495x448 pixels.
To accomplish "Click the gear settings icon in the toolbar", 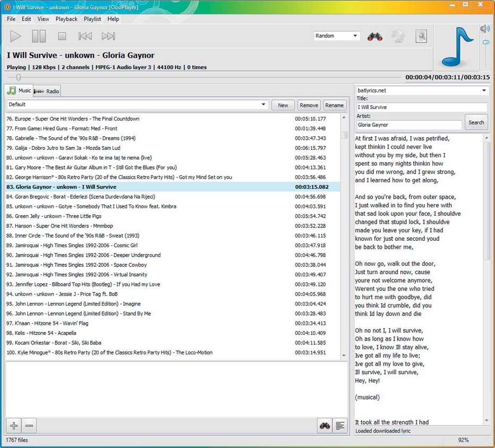I will 398,36.
